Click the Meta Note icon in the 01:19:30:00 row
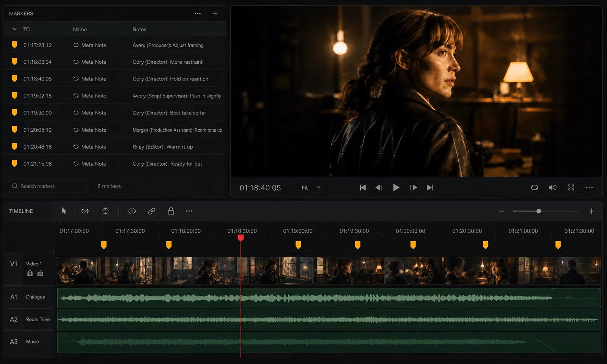Screen dimensions: 607x364 76,113
